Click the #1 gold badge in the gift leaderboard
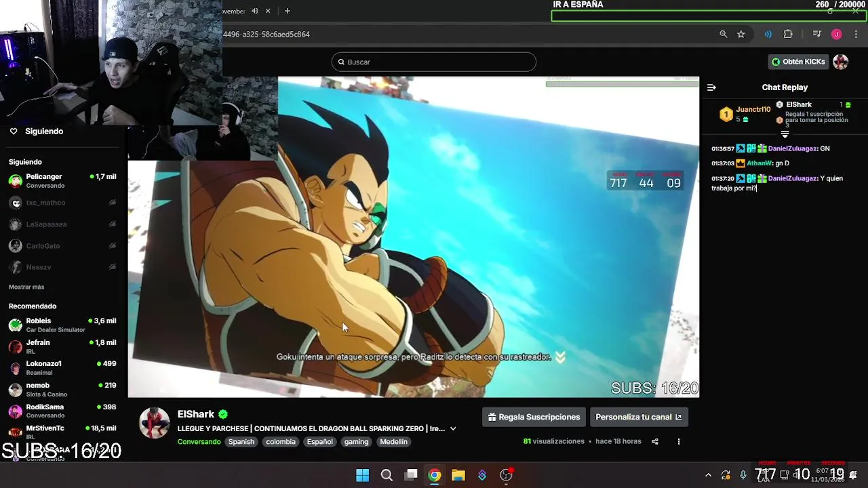Image resolution: width=868 pixels, height=488 pixels. pyautogui.click(x=726, y=115)
